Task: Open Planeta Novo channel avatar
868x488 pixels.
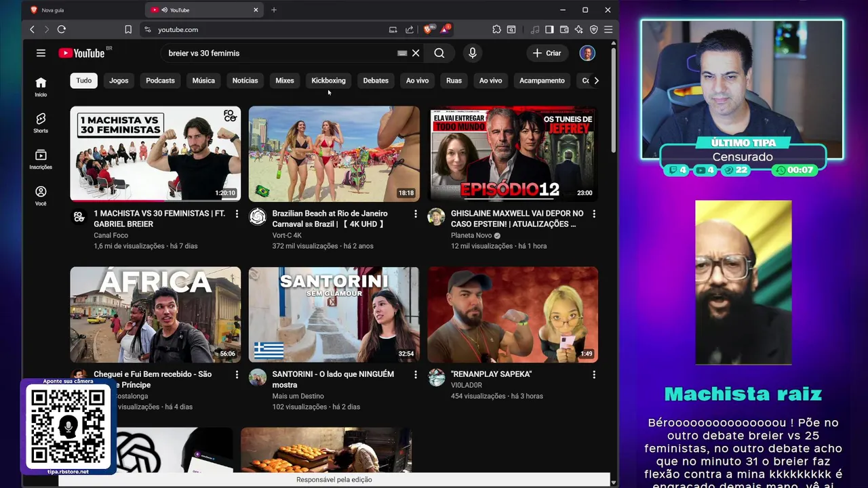Action: (436, 217)
